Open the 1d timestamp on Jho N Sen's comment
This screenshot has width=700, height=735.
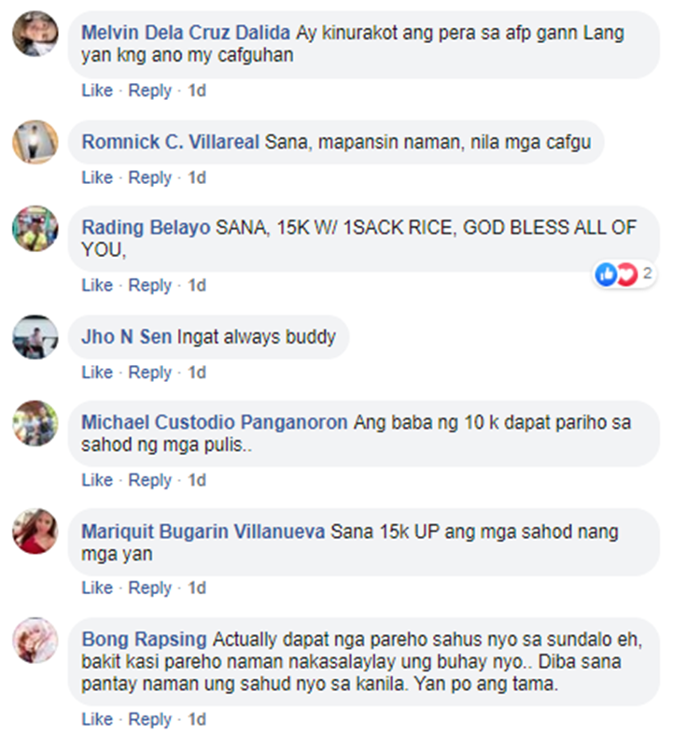tap(197, 373)
